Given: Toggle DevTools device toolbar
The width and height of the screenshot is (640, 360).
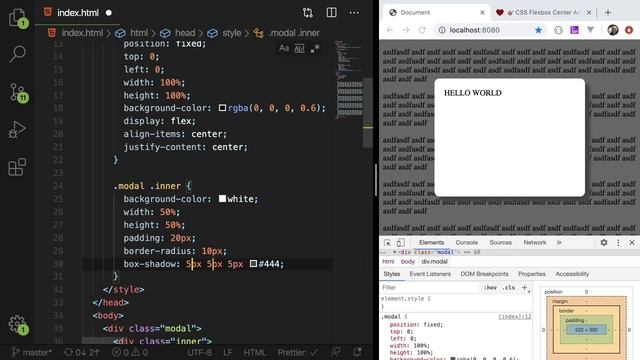Looking at the screenshot, I should [x=401, y=242].
